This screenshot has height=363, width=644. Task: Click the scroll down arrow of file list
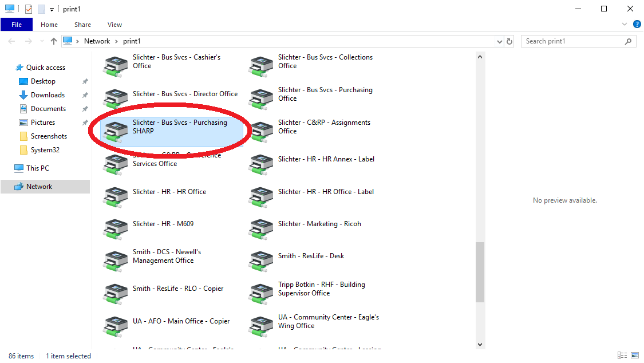pos(480,345)
